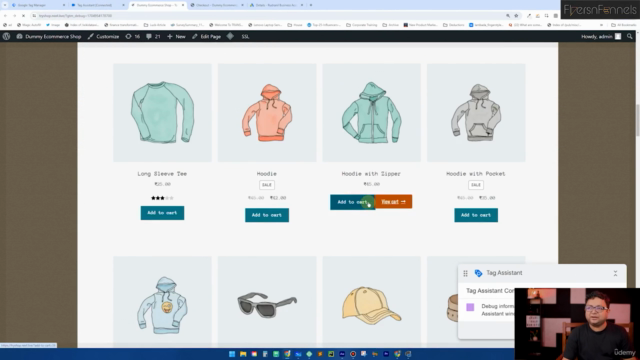
Task: Stop the page loading with X button
Action: pyautogui.click(x=23, y=16)
